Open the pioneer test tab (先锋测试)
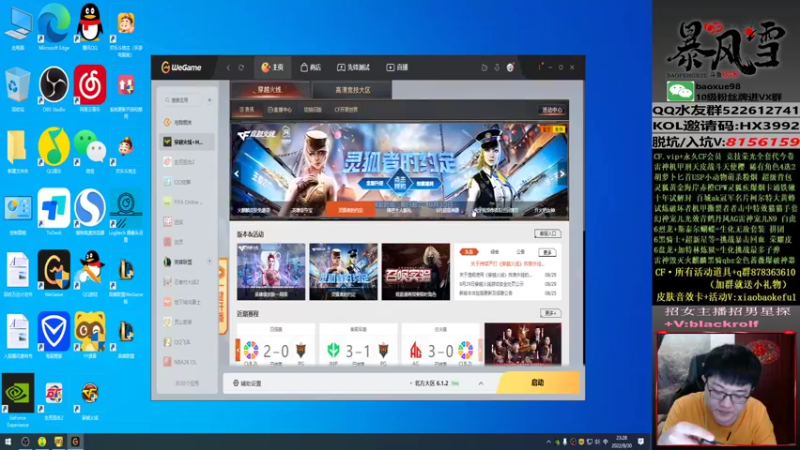Image resolution: width=800 pixels, height=450 pixels. pos(353,67)
